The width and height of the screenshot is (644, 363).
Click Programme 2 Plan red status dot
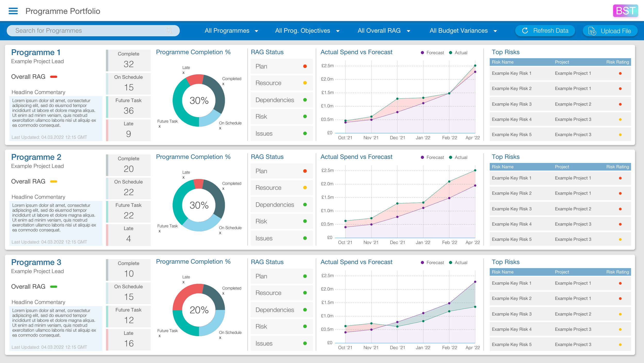click(305, 171)
